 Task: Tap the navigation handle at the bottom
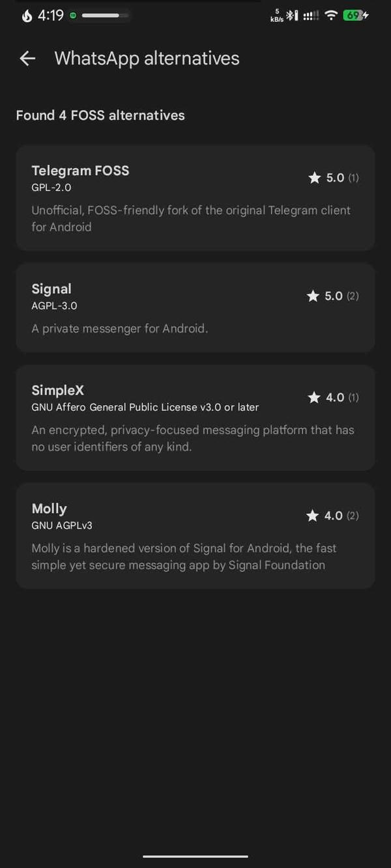[x=195, y=857]
